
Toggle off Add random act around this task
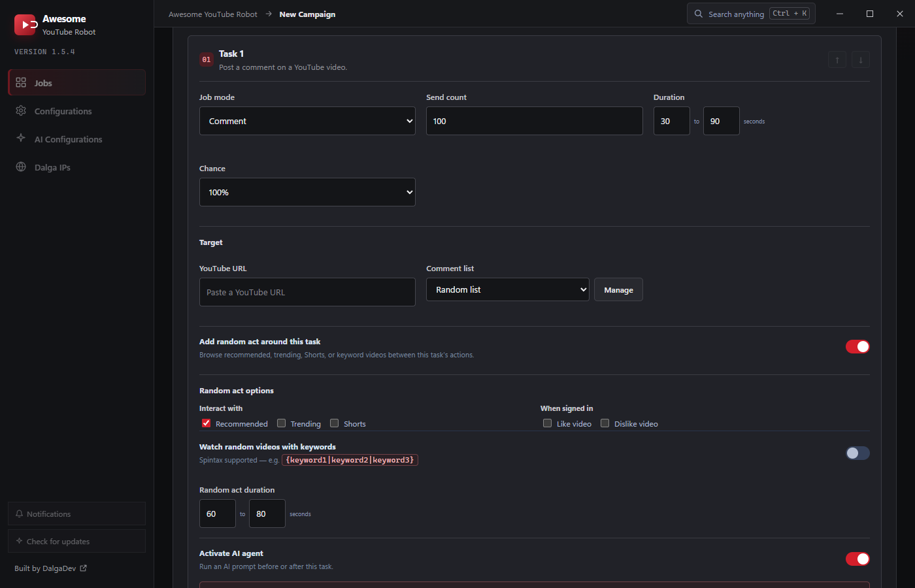tap(857, 347)
